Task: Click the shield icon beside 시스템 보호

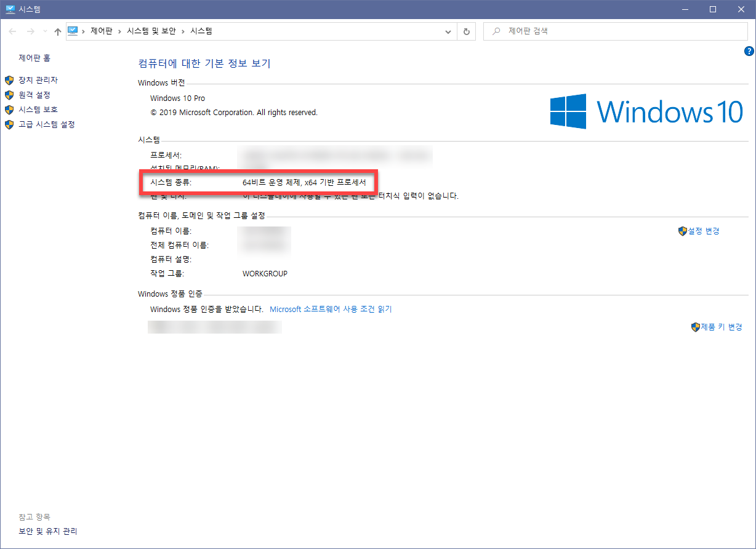Action: click(9, 110)
